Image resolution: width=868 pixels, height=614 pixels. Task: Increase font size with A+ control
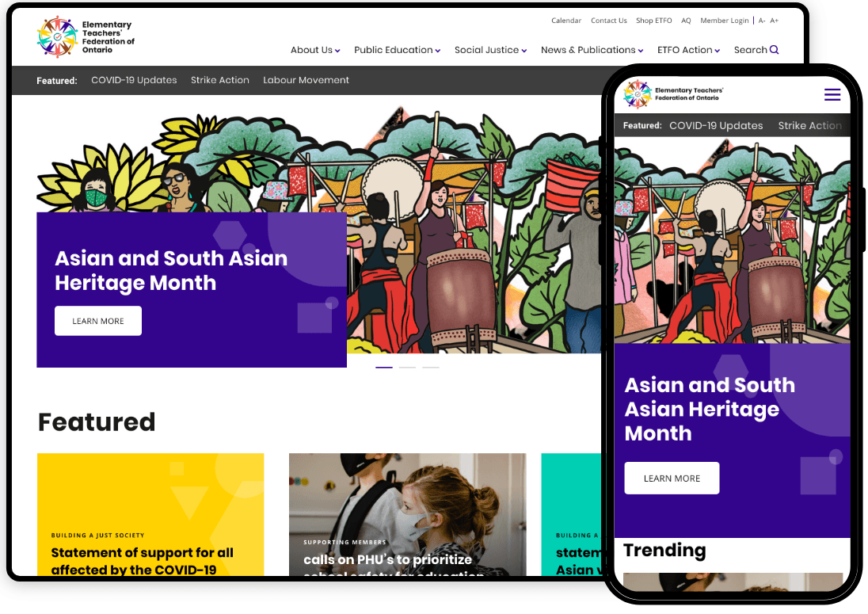pos(774,21)
